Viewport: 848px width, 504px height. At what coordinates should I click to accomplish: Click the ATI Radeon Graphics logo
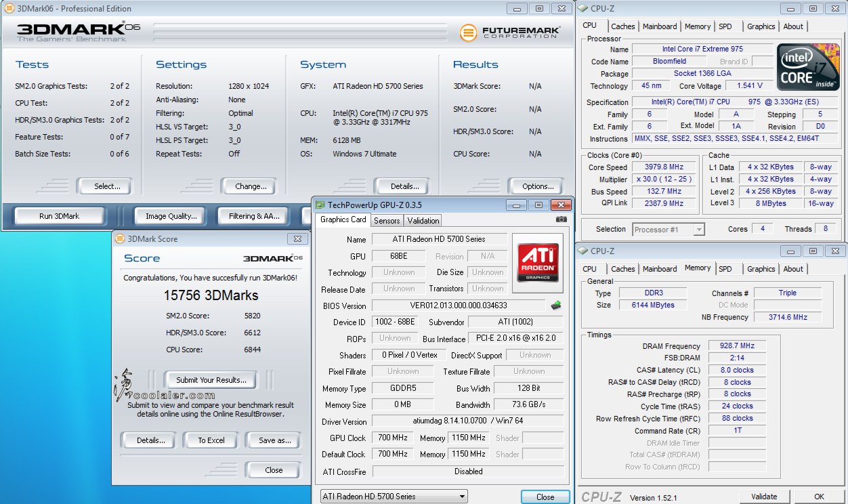pos(538,264)
